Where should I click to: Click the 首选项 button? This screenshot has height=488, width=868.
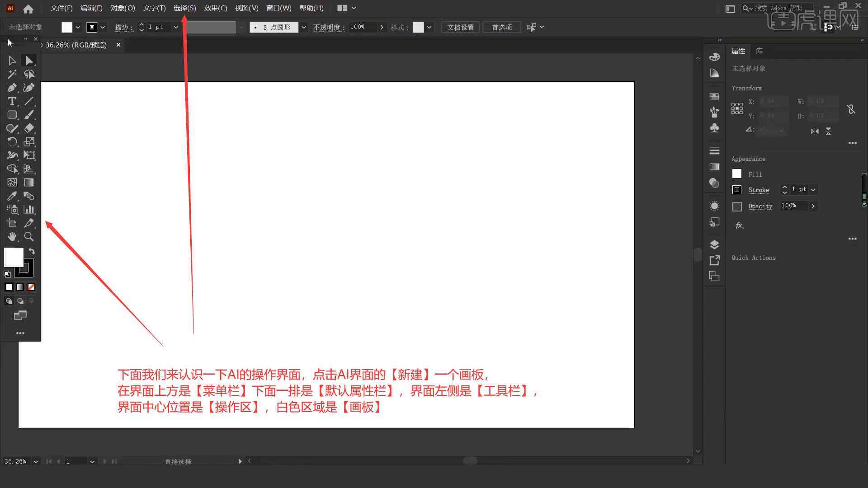[502, 27]
